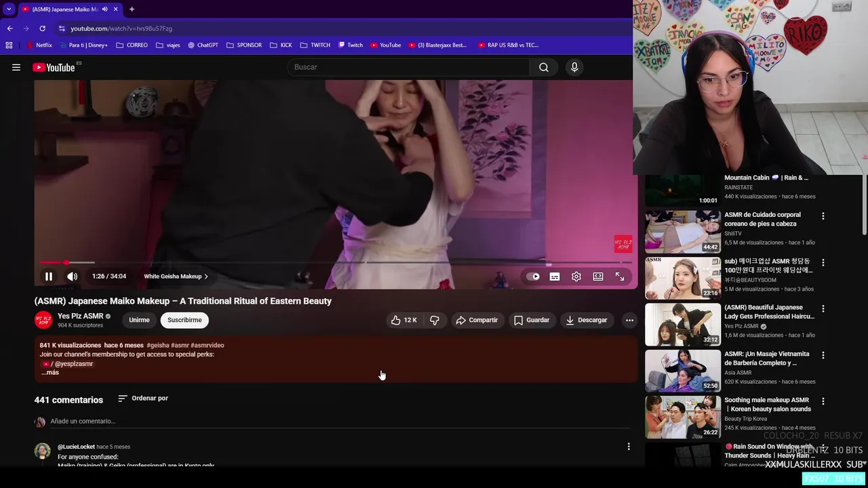Click the YouTube Buscar search field
The height and width of the screenshot is (488, 868).
pyautogui.click(x=409, y=67)
